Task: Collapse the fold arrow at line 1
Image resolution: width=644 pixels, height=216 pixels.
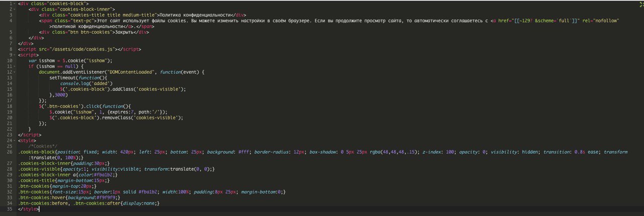Action: point(14,4)
